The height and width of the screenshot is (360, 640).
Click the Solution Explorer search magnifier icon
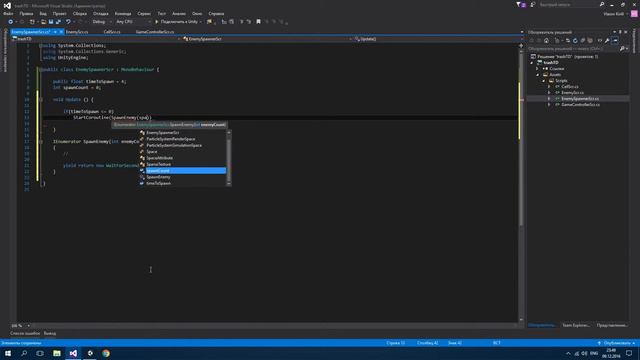pos(622,49)
